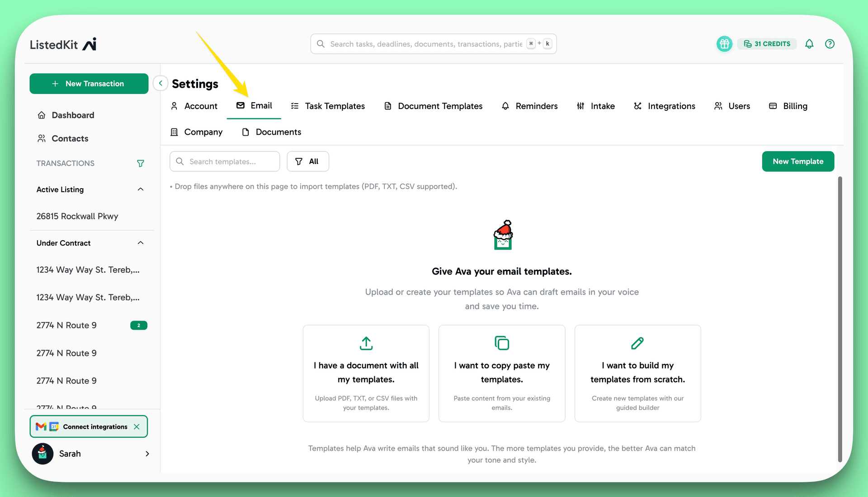Click inside the Search templates field
868x497 pixels.
(x=225, y=161)
